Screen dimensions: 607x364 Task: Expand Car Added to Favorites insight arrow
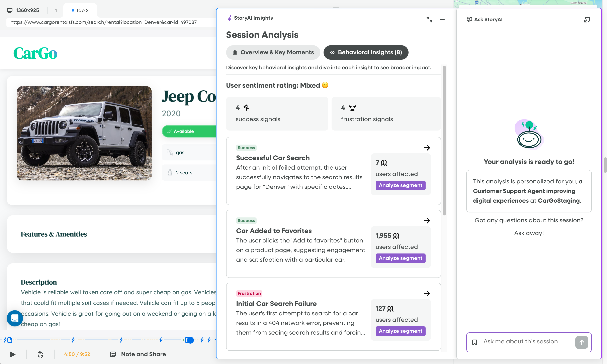tap(427, 220)
